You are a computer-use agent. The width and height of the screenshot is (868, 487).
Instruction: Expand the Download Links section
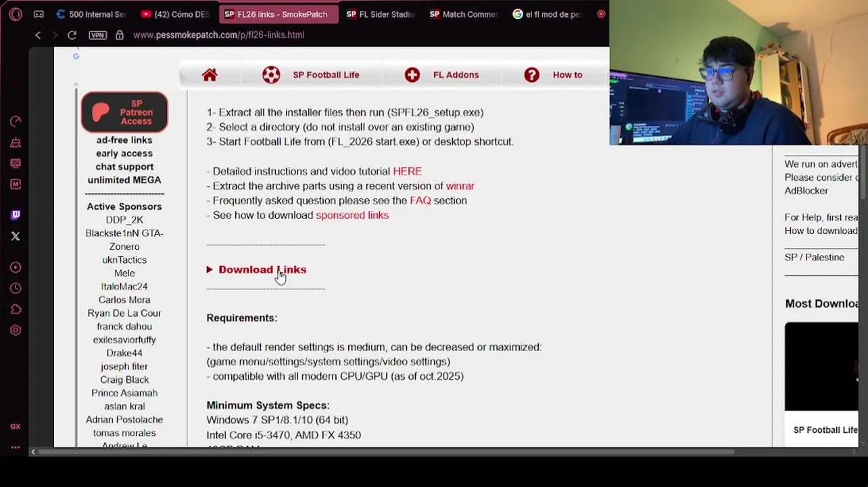(262, 270)
